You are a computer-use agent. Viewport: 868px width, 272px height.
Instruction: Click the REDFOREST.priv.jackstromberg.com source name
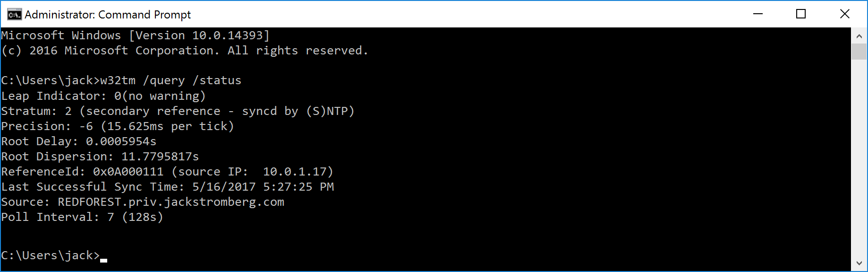(x=170, y=202)
